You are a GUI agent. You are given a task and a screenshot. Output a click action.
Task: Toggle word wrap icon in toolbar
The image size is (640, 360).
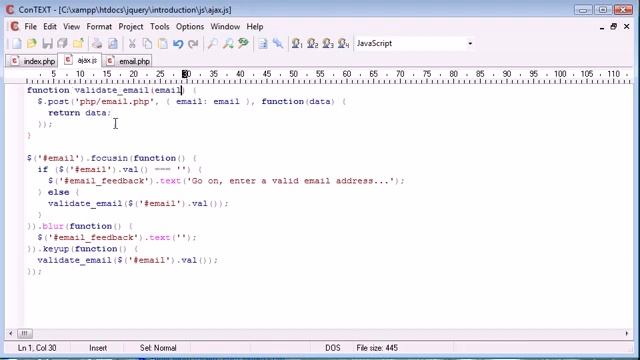[263, 43]
